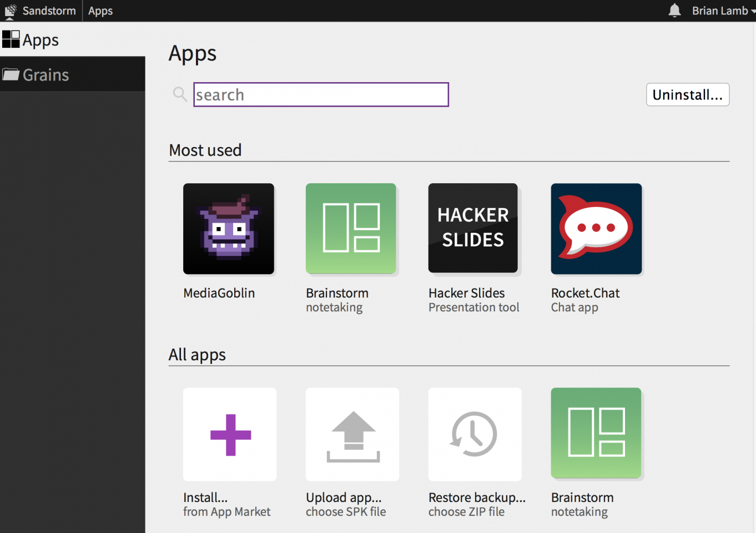756x533 pixels.
Task: Click the MediaGoblin app name
Action: click(219, 293)
